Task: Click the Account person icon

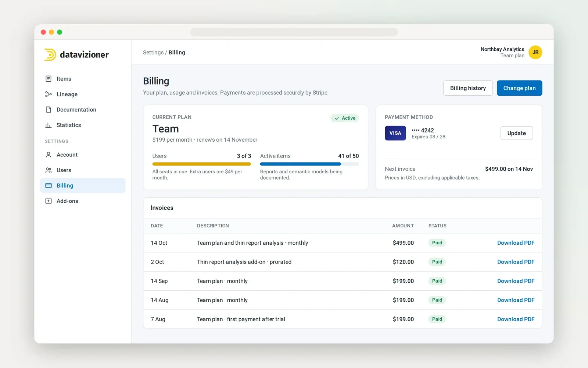Action: tap(49, 155)
